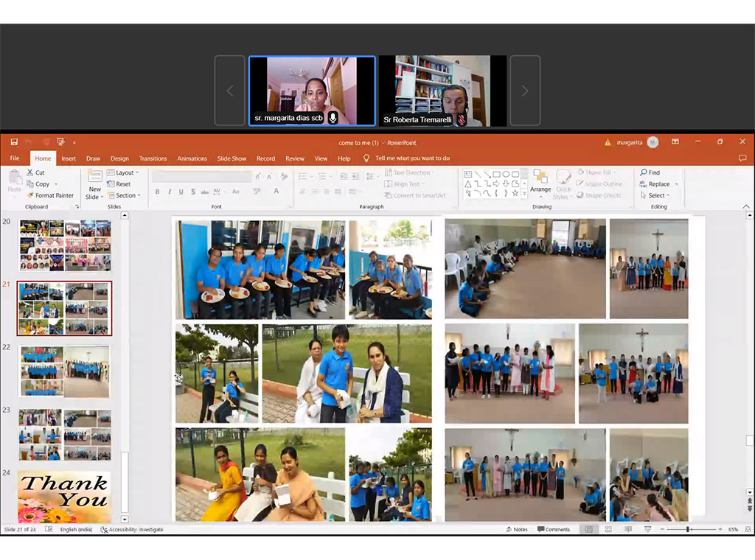This screenshot has width=755, height=560.
Task: Open the Transitions tab
Action: point(153,158)
